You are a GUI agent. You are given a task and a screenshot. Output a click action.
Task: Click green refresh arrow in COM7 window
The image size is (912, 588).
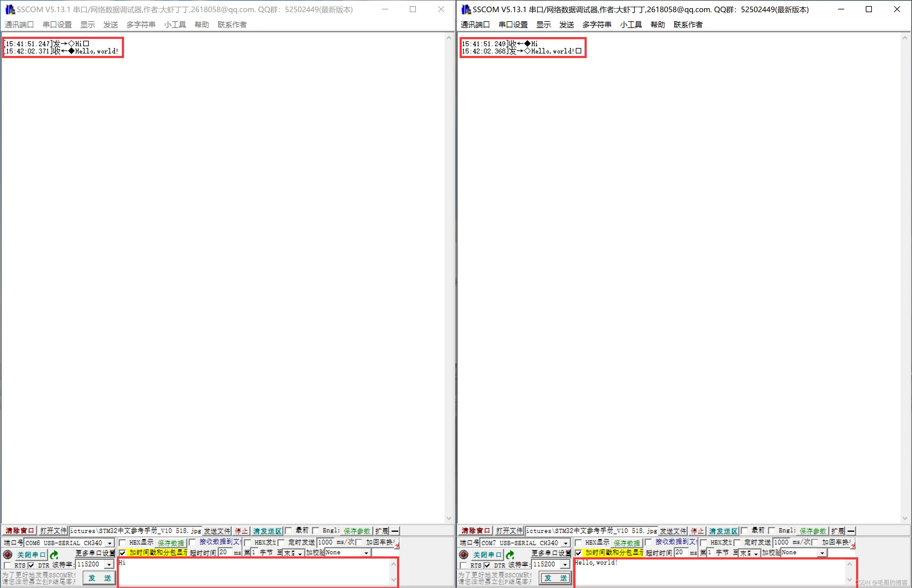510,554
